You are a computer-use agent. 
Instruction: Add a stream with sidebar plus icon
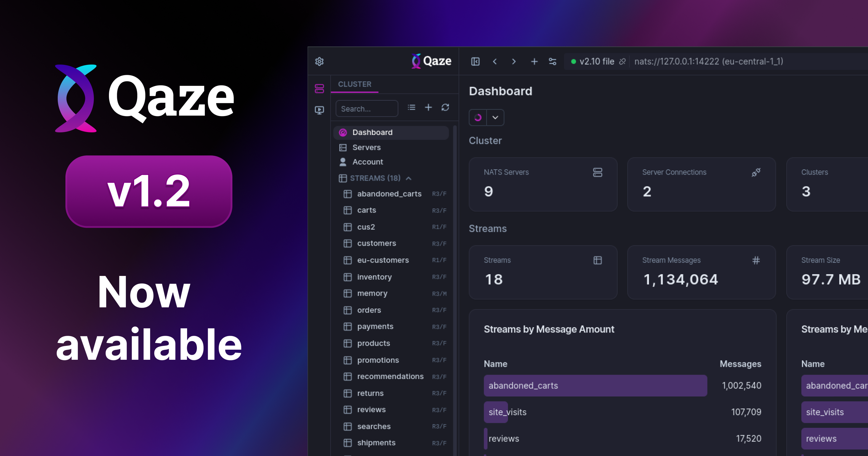click(428, 107)
